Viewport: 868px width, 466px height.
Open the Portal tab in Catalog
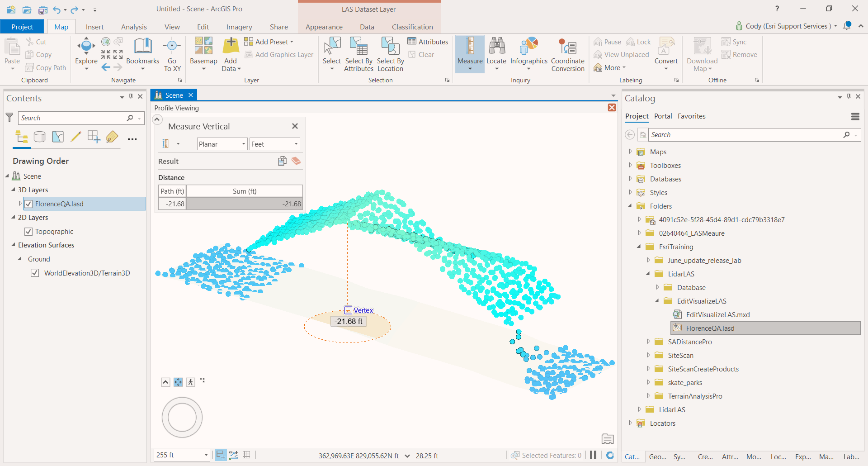(x=663, y=116)
